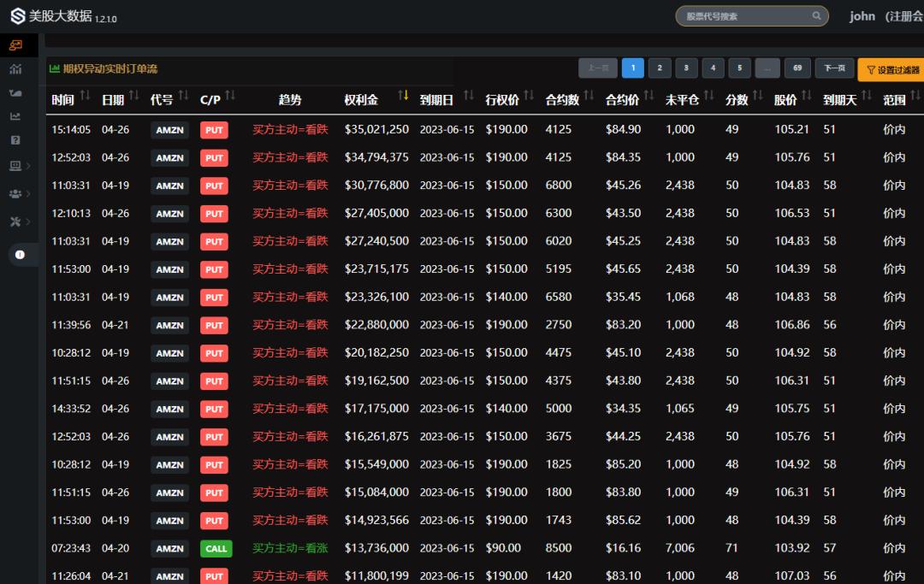Click the 设置过滤器 filter button

point(891,70)
